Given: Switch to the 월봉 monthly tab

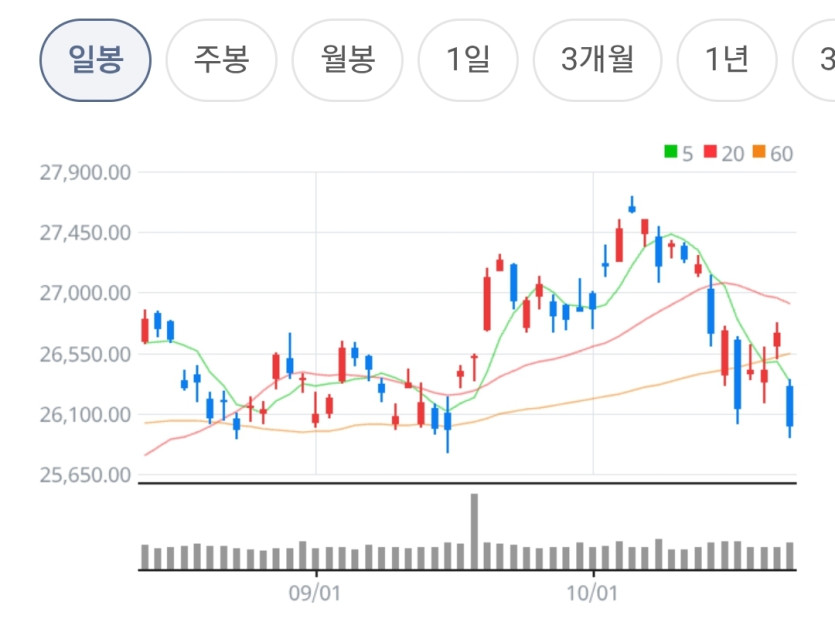Looking at the screenshot, I should pyautogui.click(x=348, y=60).
